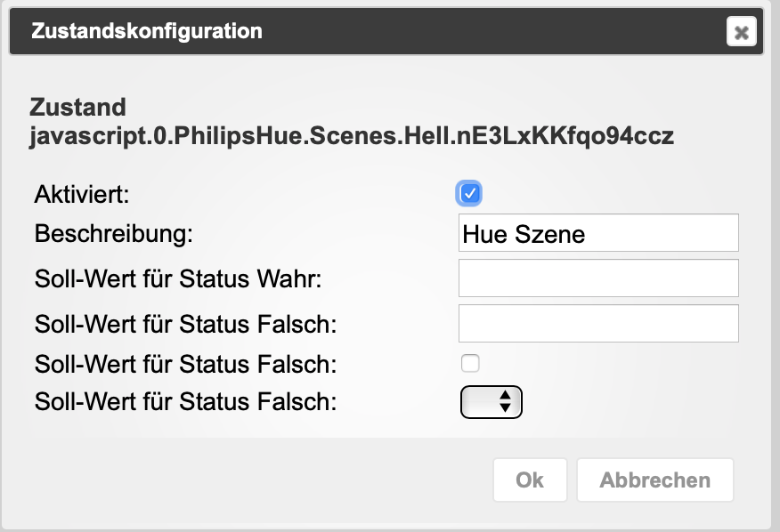Click the Soll-Wert für Status Wahr label
Image resolution: width=780 pixels, height=532 pixels.
177,279
